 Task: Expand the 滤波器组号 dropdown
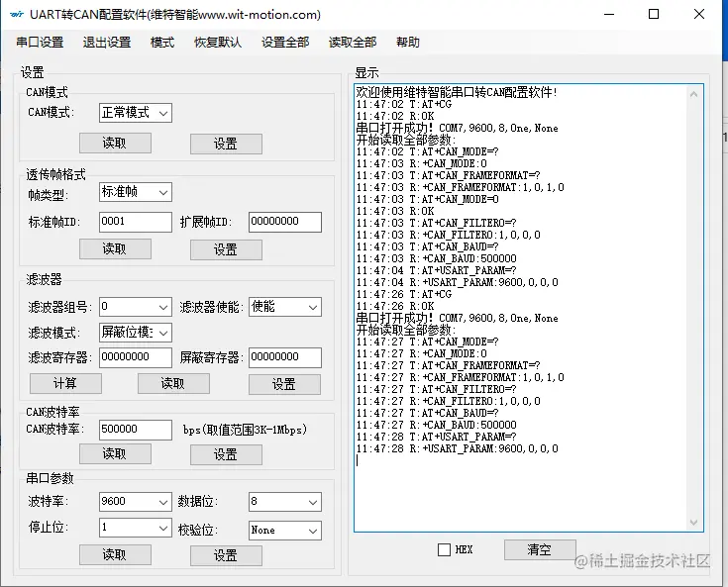135,307
